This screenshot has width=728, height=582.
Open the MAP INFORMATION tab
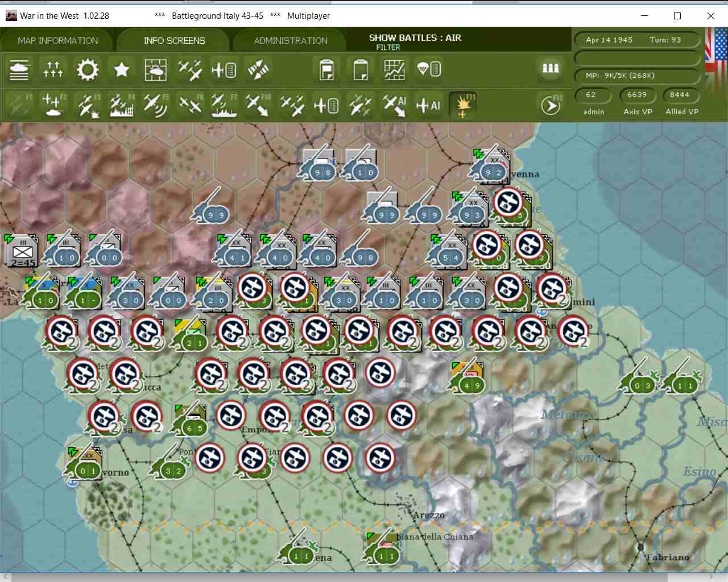(x=57, y=40)
